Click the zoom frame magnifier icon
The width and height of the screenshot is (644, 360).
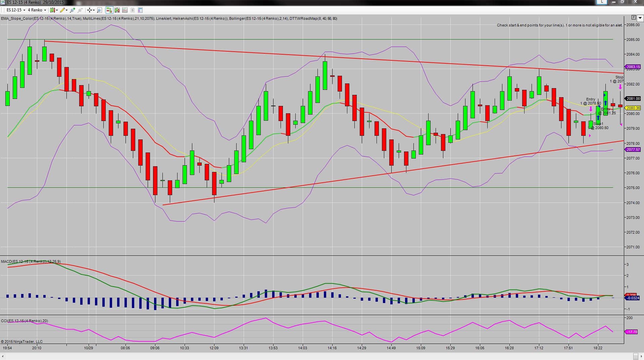(x=99, y=10)
